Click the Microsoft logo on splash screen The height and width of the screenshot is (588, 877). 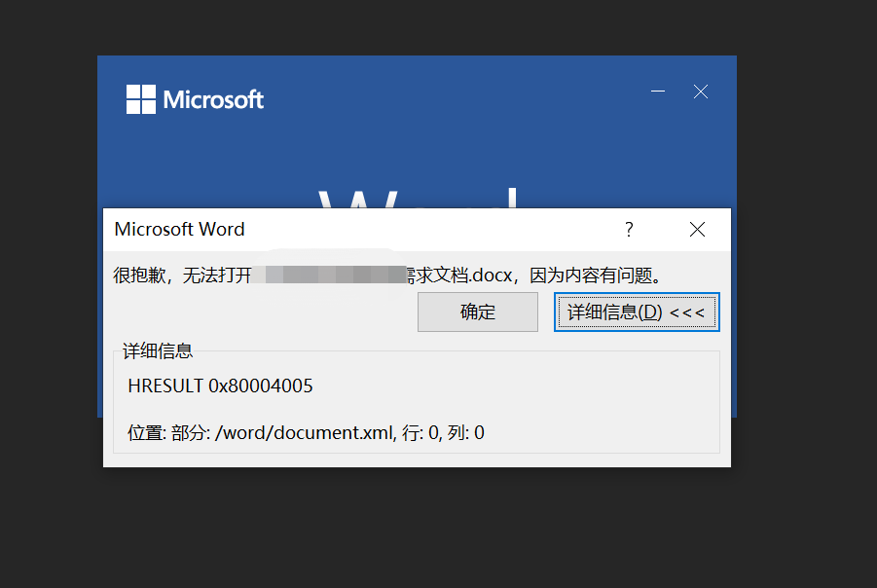click(x=195, y=99)
